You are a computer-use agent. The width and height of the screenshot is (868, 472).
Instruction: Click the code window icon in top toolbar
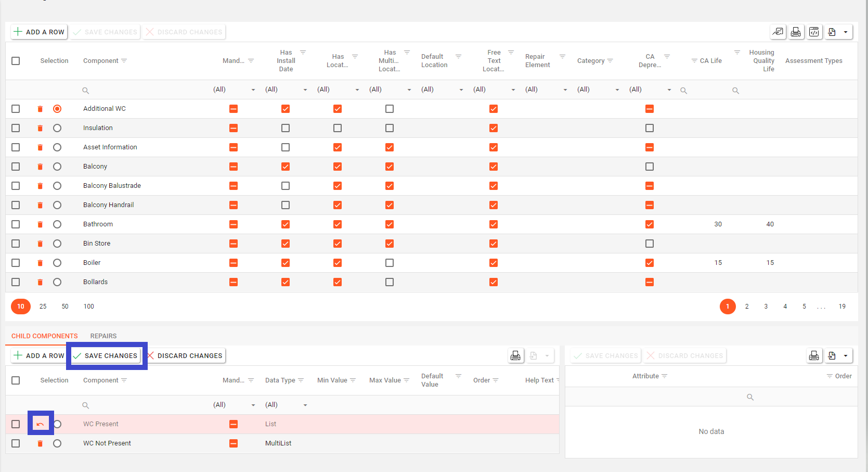(x=814, y=32)
